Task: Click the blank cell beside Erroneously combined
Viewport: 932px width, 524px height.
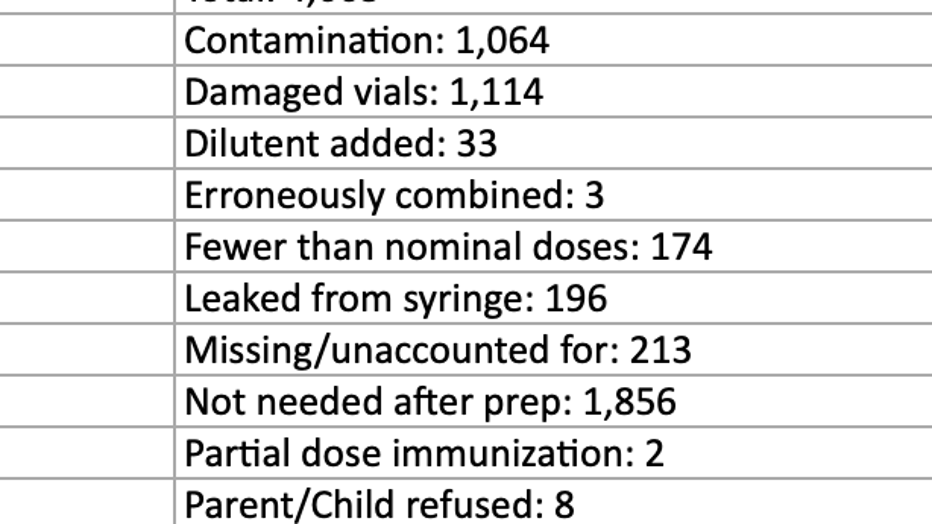Action: 87,195
